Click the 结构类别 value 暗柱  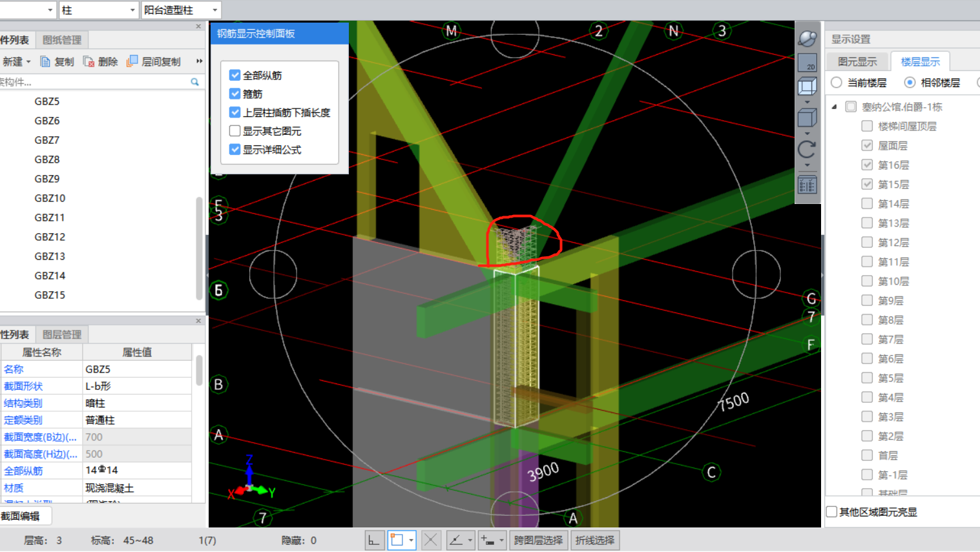pos(137,403)
